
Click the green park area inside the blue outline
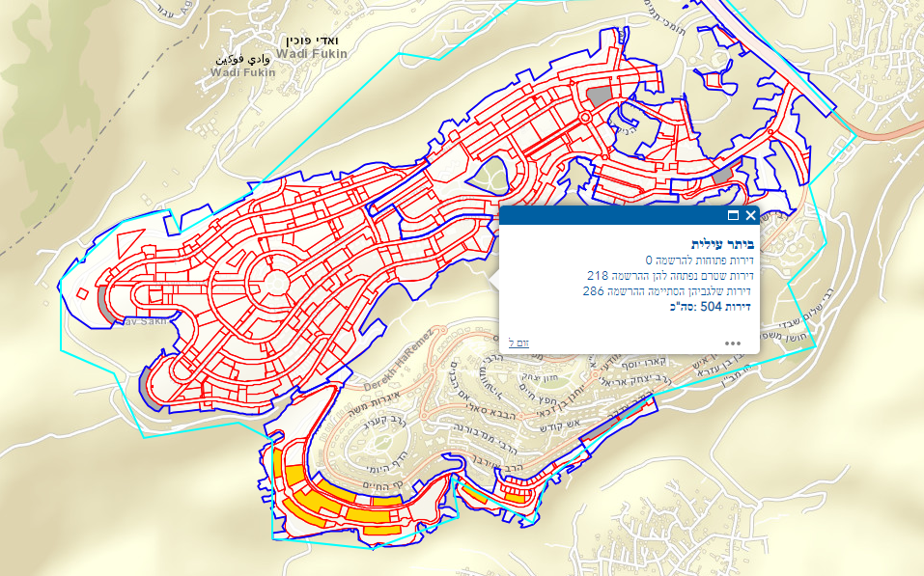pyautogui.click(x=489, y=176)
